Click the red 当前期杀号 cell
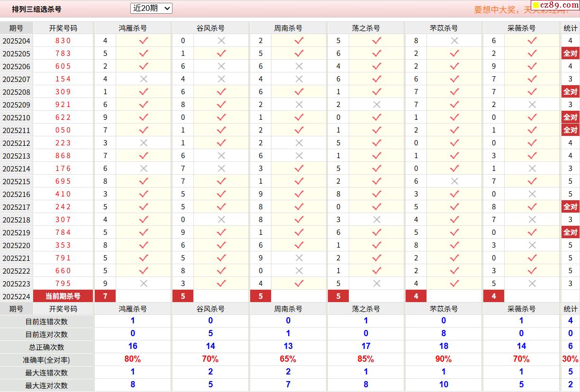Viewport: 580px width, 392px height. [x=63, y=296]
